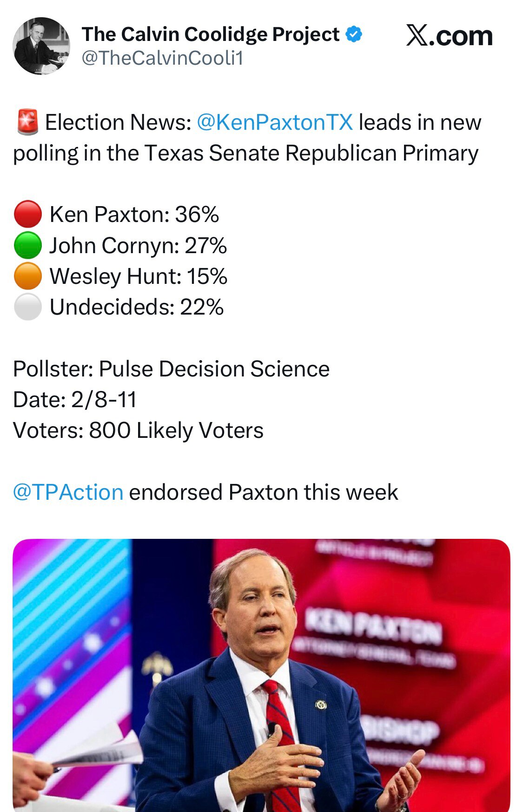Open the attached Ken Paxton photo
The width and height of the screenshot is (523, 812).
[x=261, y=675]
